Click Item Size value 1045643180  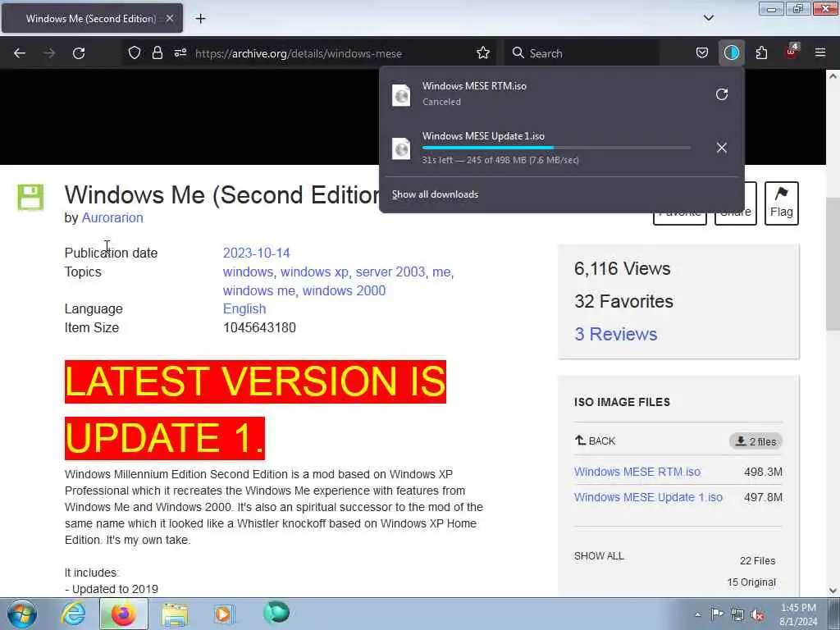[x=259, y=328]
